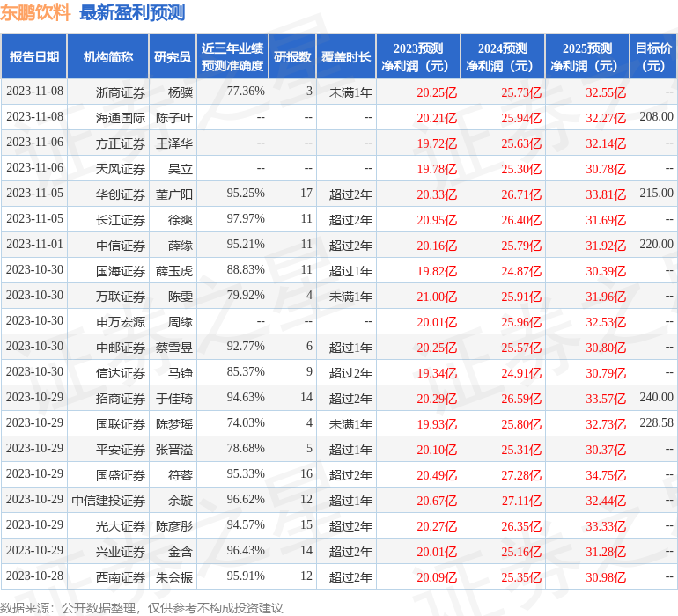Click researcher name 朱会振

click(174, 577)
